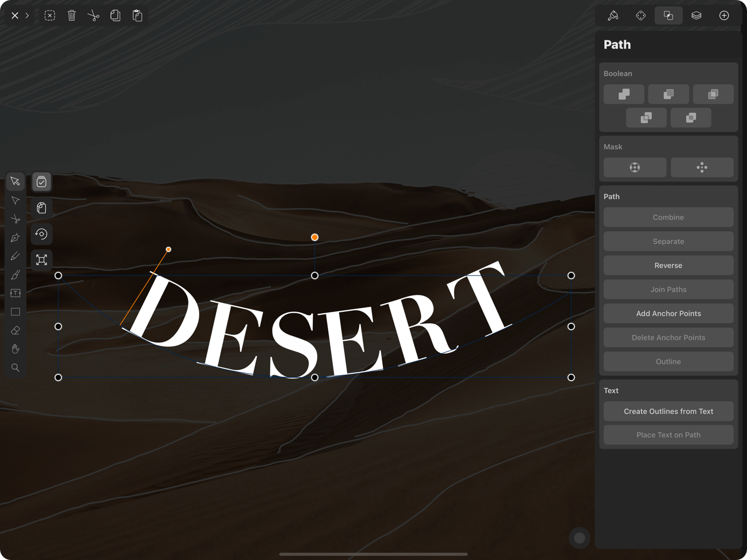Open the Layers tab icon
This screenshot has width=747, height=560.
tap(696, 15)
